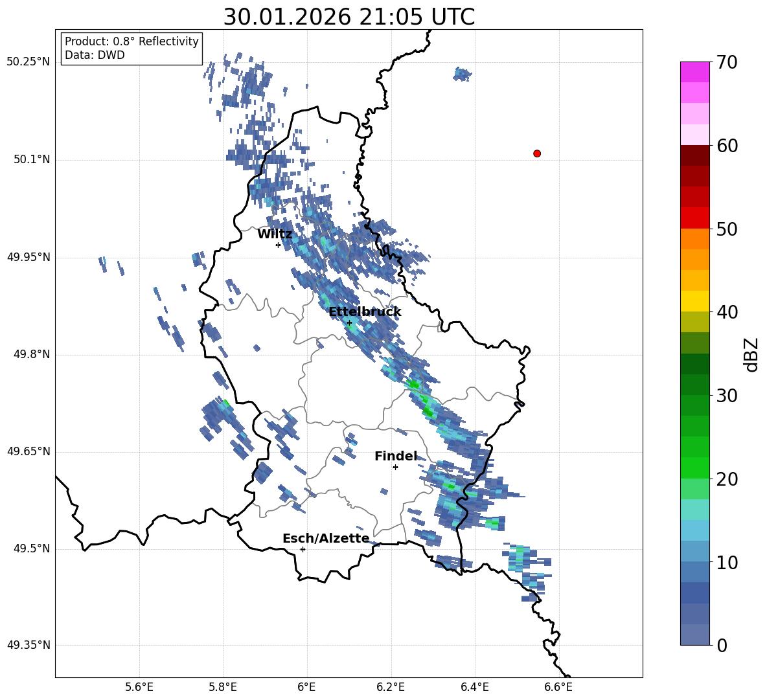The image size is (767, 700).
Task: Click the 50 value on colorbar
Action: coord(727,229)
